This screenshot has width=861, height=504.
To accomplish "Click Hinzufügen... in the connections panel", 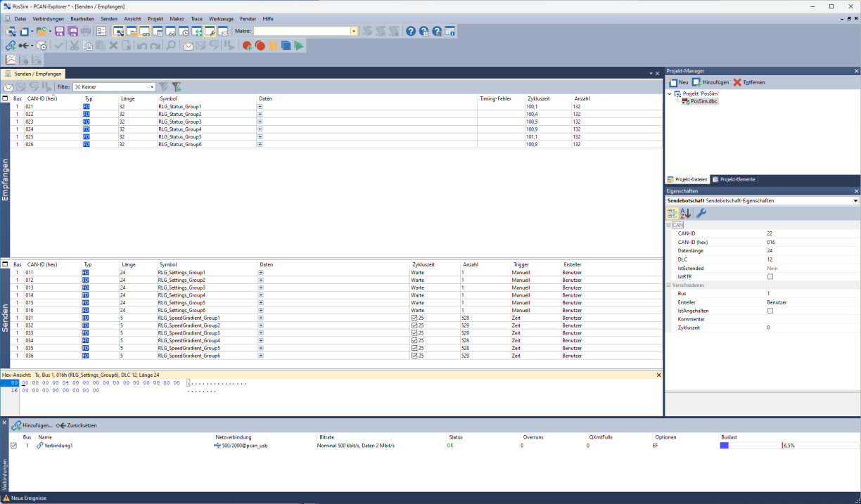I will click(x=32, y=426).
